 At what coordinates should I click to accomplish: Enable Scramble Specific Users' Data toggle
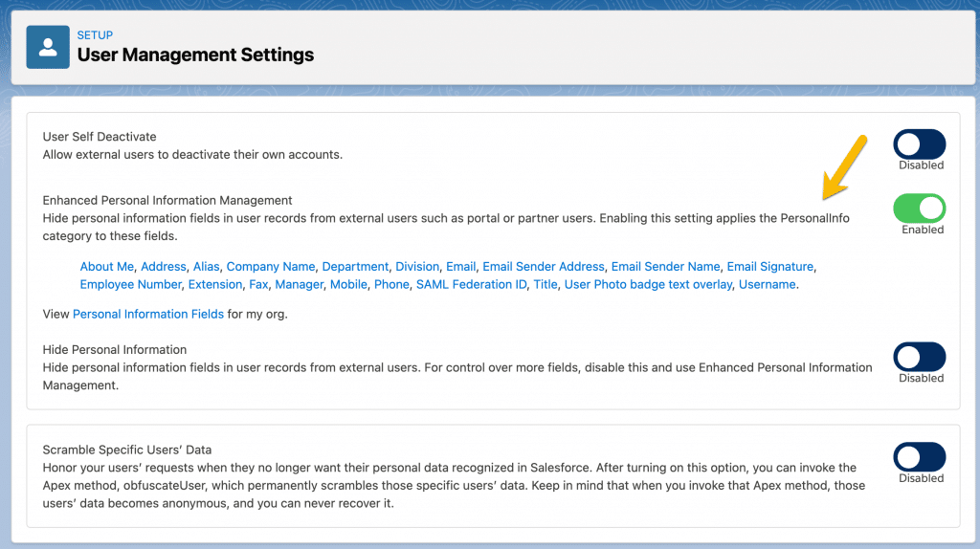(919, 457)
